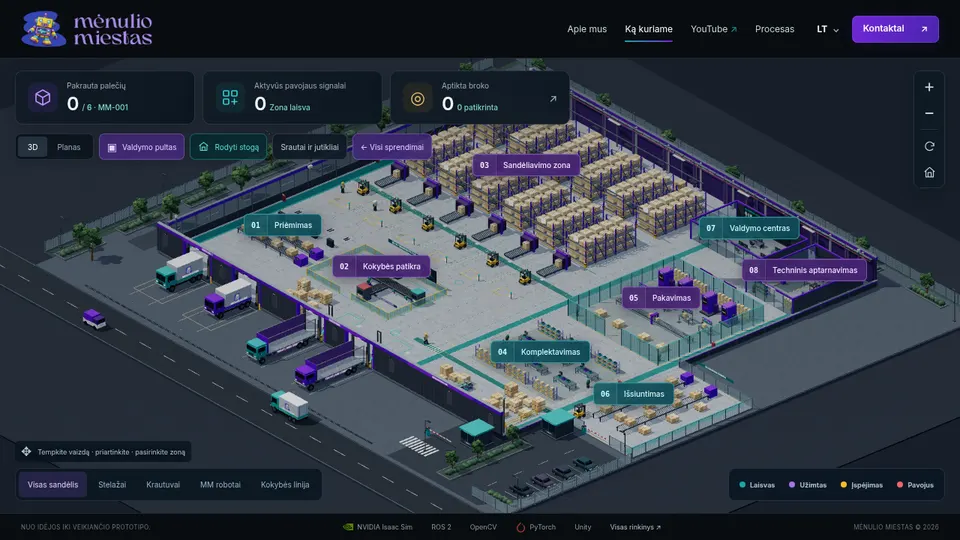Screen dimensions: 960x540
Task: Select the MM robotai tab
Action: [220, 484]
